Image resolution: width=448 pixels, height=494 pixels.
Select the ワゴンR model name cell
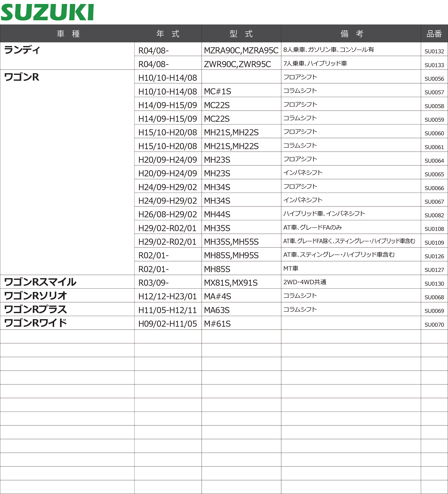22,77
